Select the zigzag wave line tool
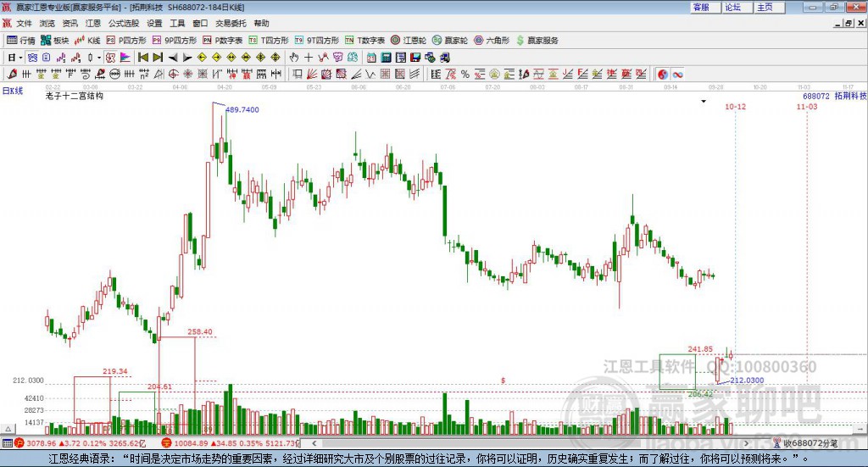868x467 pixels. 370,74
